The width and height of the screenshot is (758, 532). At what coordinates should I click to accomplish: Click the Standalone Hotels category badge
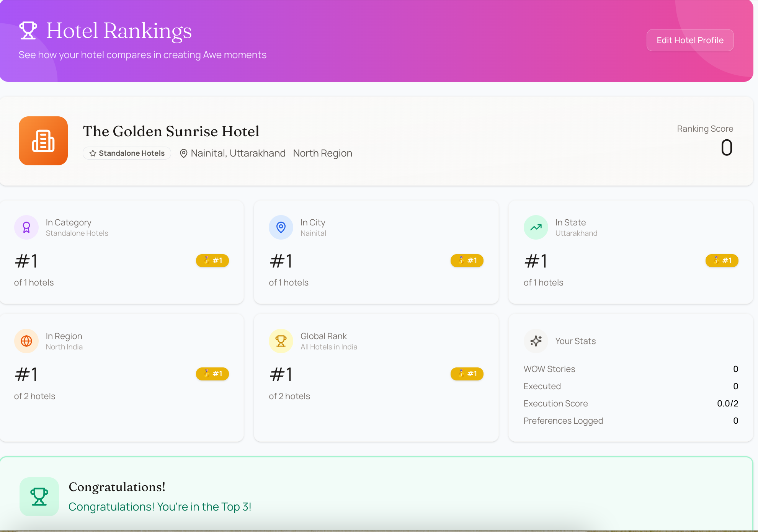(127, 153)
